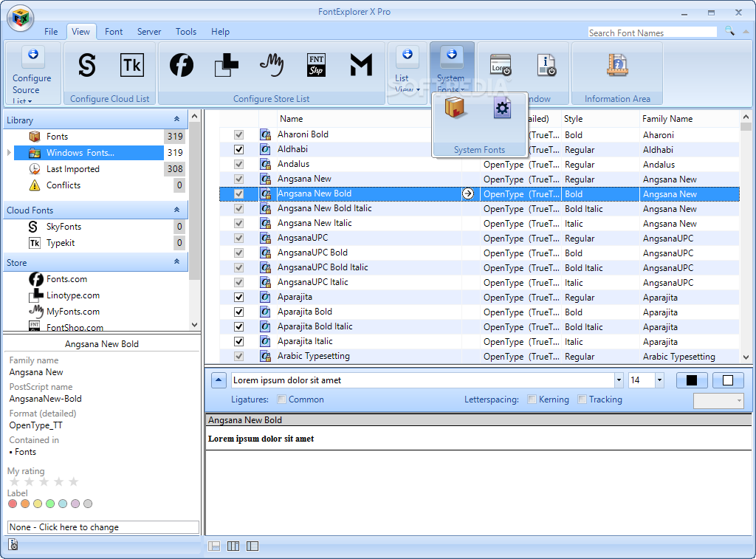The image size is (756, 559).
Task: Click 'None - Click here to change' field
Action: click(103, 527)
